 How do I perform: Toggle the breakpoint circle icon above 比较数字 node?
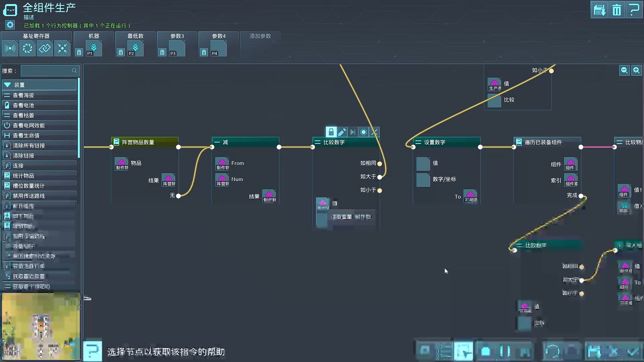coord(363,132)
